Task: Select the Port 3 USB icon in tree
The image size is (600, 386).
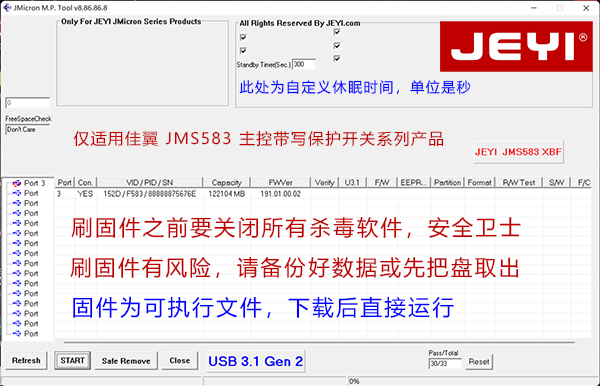Action: (x=17, y=183)
